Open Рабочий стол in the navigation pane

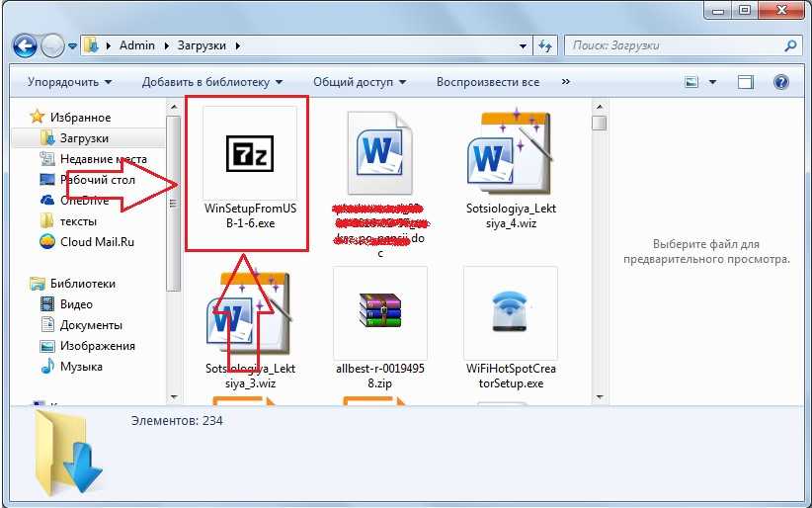[x=98, y=180]
